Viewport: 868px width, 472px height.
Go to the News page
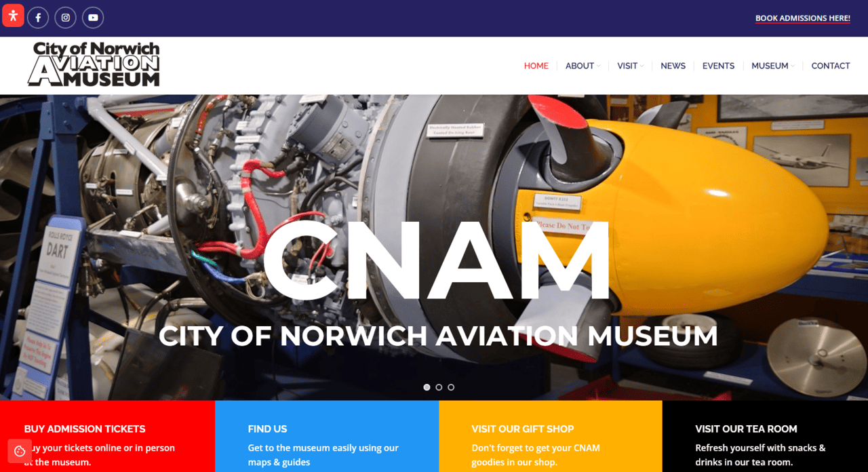[x=673, y=66]
